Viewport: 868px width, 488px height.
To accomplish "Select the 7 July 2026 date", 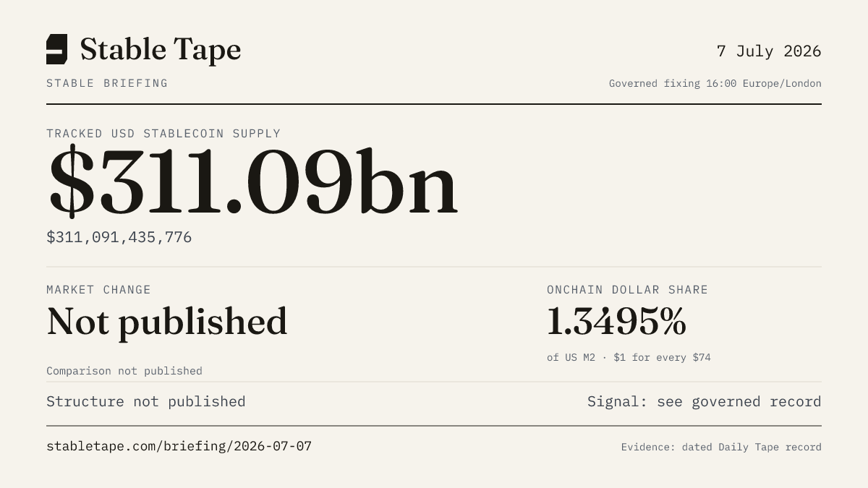I will click(x=769, y=51).
